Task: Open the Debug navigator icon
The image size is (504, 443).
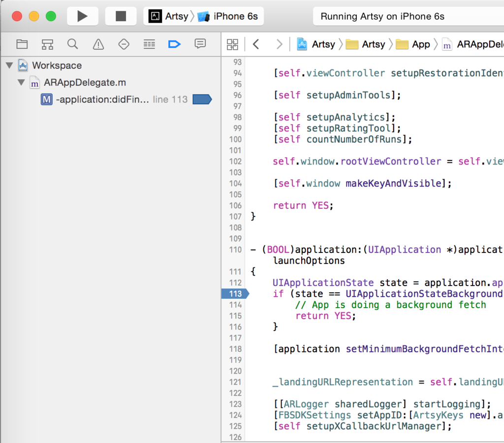Action: [x=149, y=44]
